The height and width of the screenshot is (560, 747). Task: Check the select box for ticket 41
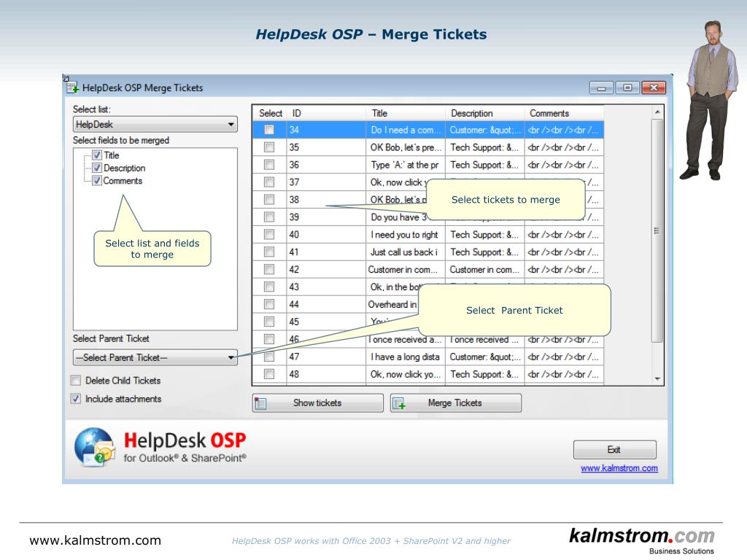click(x=269, y=252)
